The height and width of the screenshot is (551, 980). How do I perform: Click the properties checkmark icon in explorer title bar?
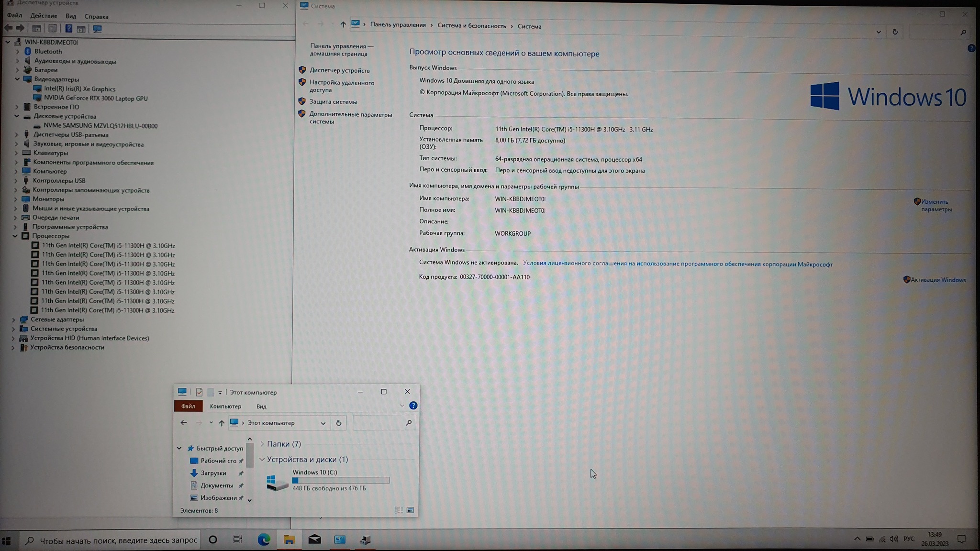(199, 392)
